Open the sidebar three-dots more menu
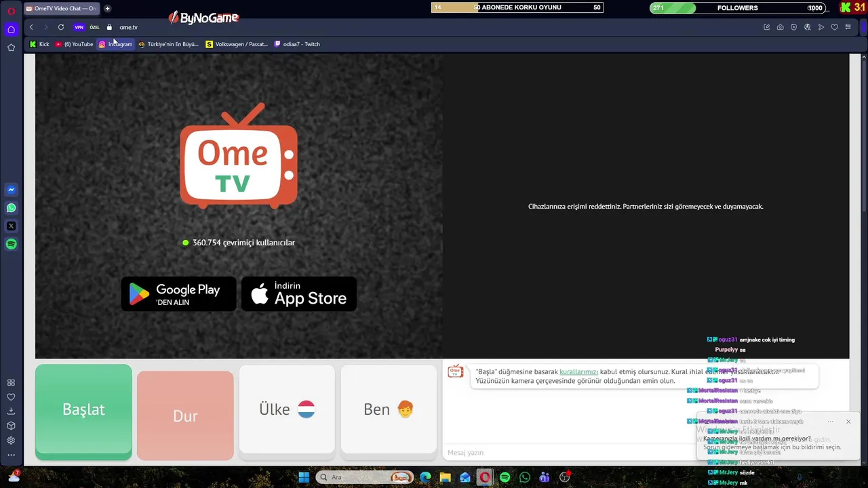The image size is (868, 488). point(11,455)
